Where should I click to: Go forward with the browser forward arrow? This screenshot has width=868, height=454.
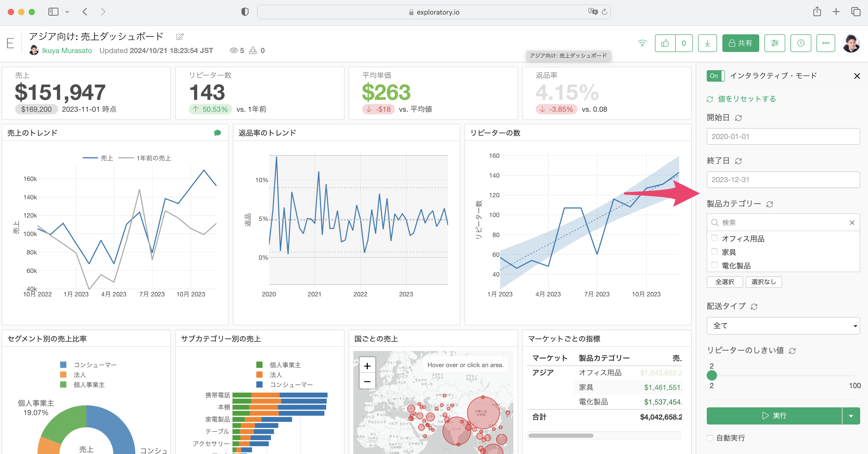103,12
